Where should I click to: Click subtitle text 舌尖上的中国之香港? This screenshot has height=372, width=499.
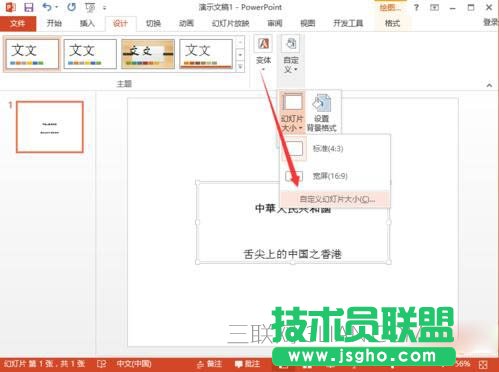tap(292, 254)
